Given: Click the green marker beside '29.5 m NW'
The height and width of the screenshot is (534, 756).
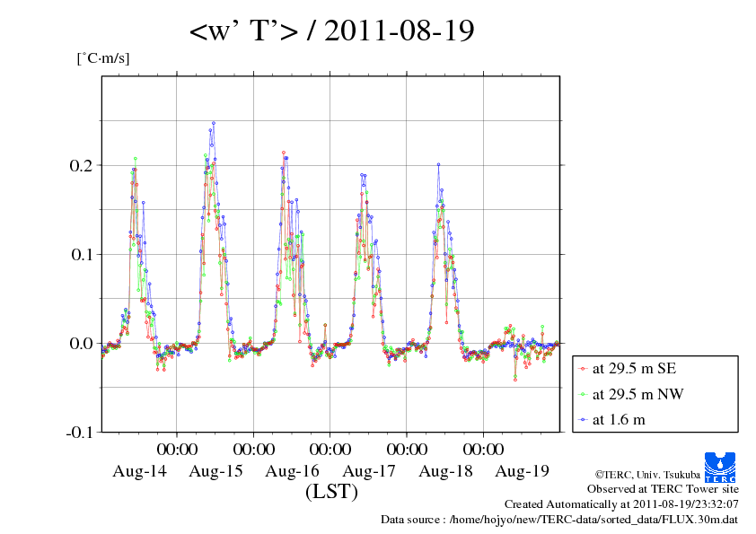Looking at the screenshot, I should click(584, 395).
